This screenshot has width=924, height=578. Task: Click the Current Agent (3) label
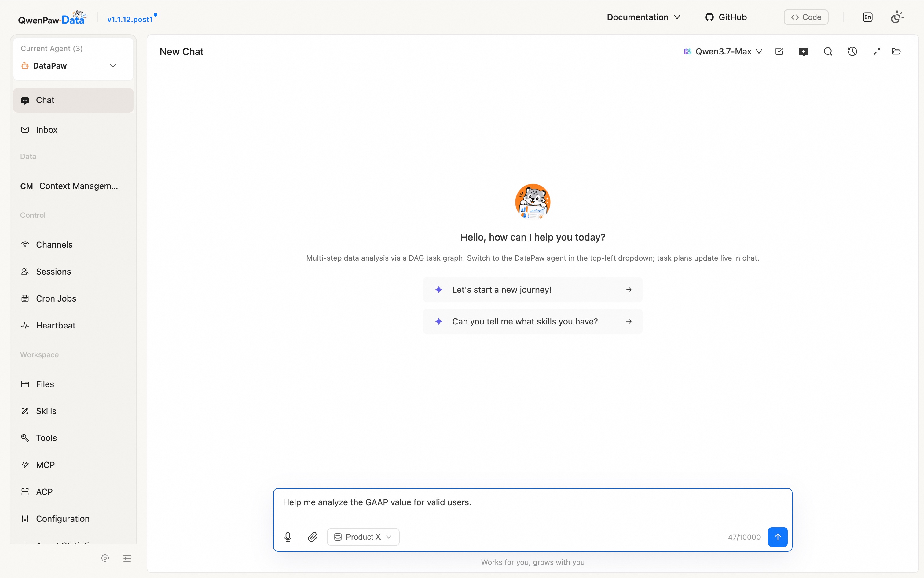click(52, 49)
